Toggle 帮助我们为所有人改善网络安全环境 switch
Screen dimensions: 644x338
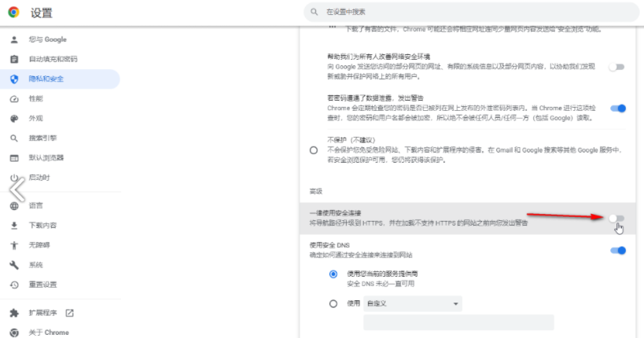point(616,67)
